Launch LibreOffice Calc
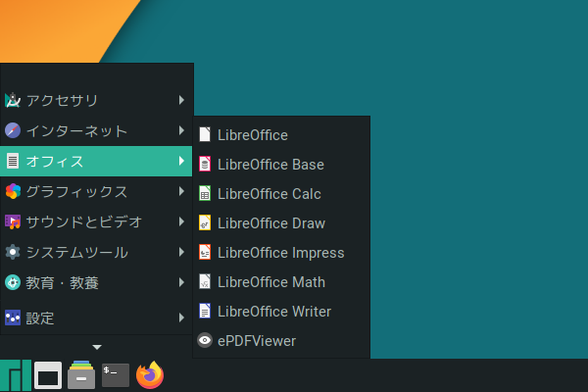Image resolution: width=588 pixels, height=392 pixels. point(281,193)
